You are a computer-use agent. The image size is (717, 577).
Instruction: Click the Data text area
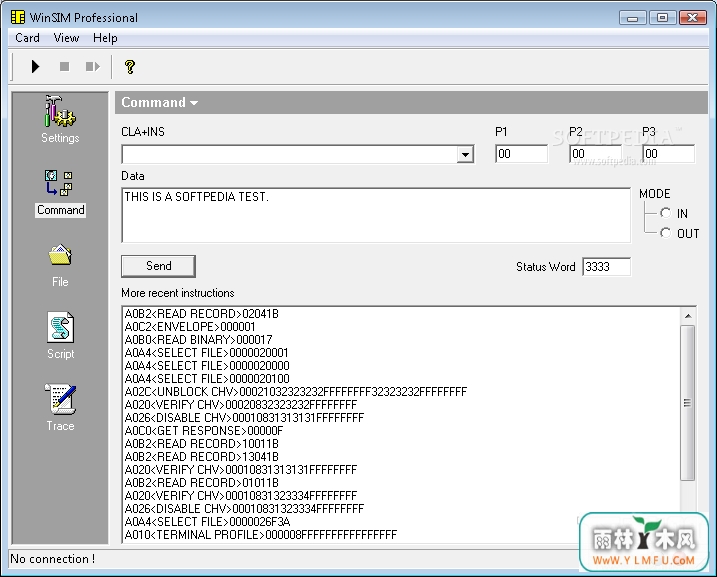pos(376,215)
